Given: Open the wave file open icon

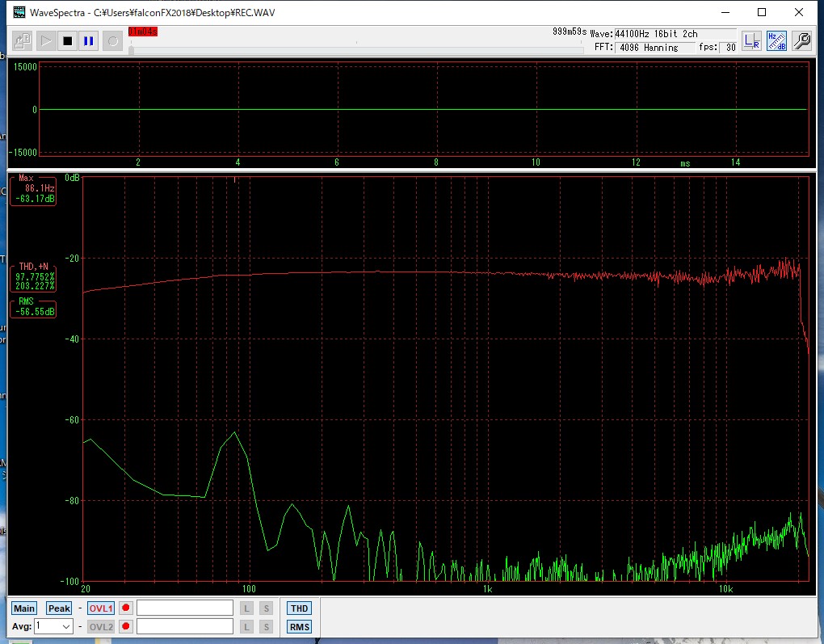Looking at the screenshot, I should [x=23, y=40].
